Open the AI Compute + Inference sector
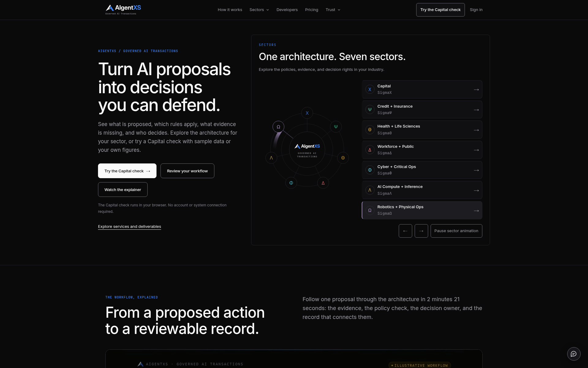The width and height of the screenshot is (588, 368). pyautogui.click(x=422, y=190)
